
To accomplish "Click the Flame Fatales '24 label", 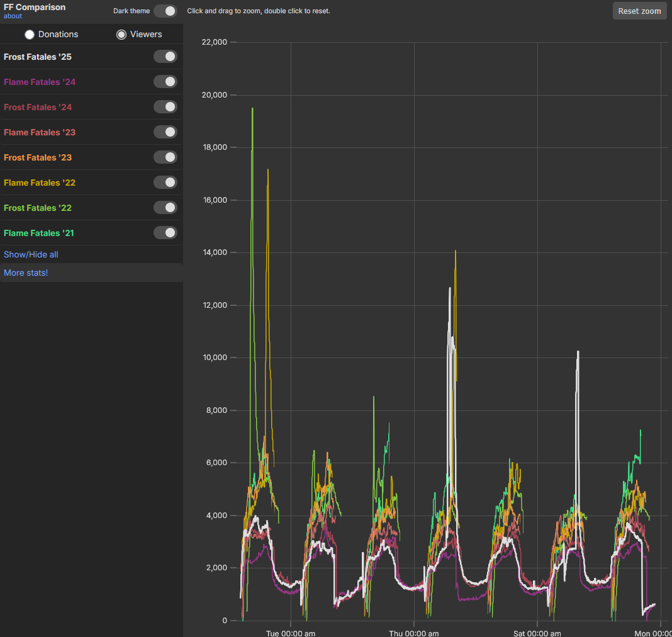I will click(40, 82).
